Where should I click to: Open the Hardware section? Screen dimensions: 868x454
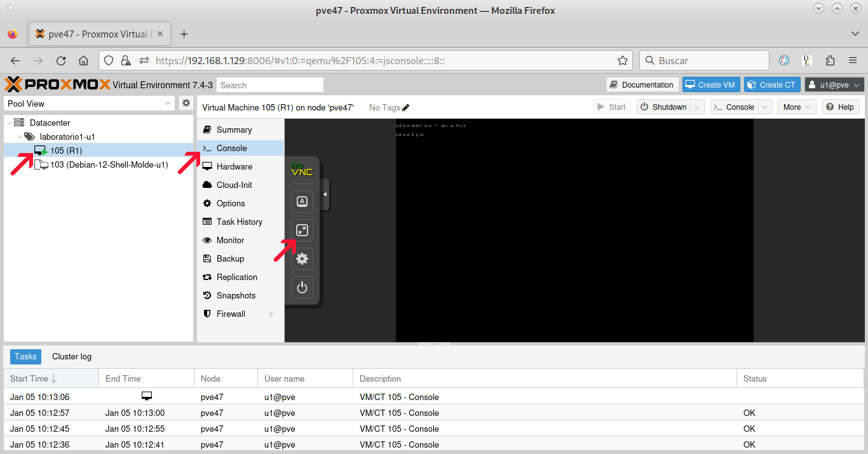(240, 167)
